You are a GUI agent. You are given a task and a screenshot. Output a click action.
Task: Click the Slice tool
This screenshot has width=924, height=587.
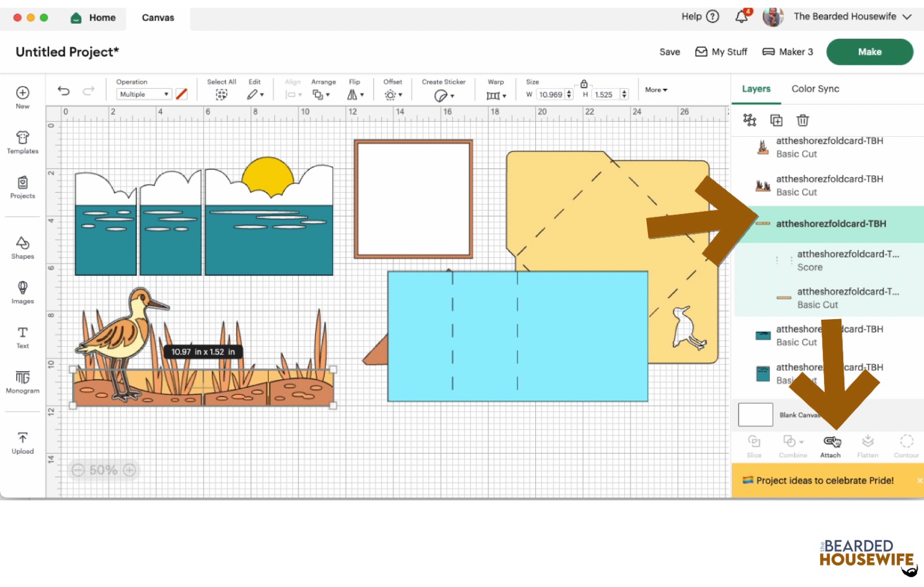(754, 446)
